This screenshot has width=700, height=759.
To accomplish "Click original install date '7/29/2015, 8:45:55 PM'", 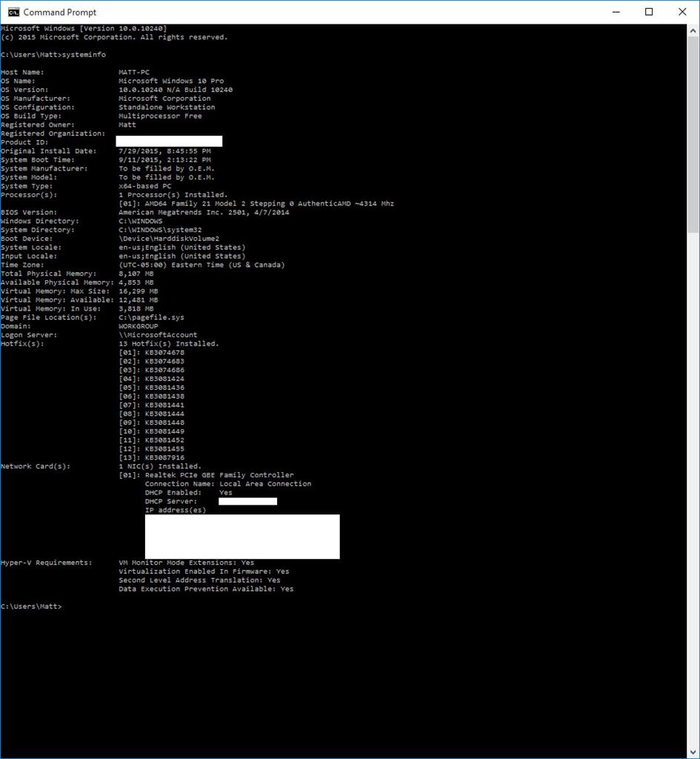I will (x=164, y=151).
